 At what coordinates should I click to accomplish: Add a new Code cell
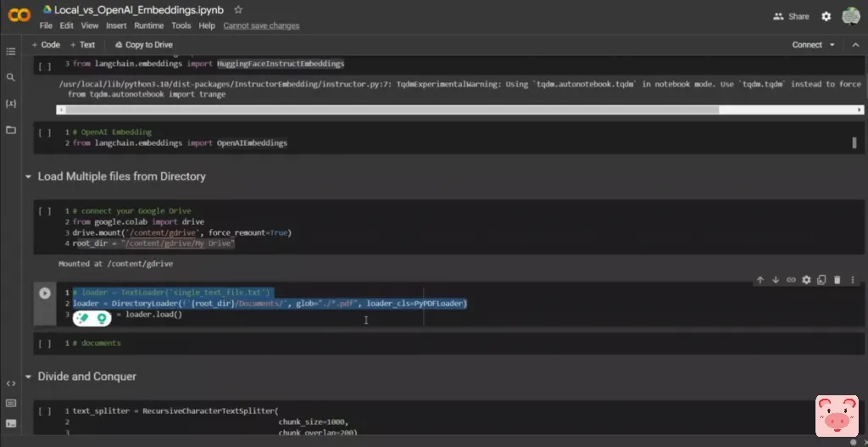[x=46, y=45]
